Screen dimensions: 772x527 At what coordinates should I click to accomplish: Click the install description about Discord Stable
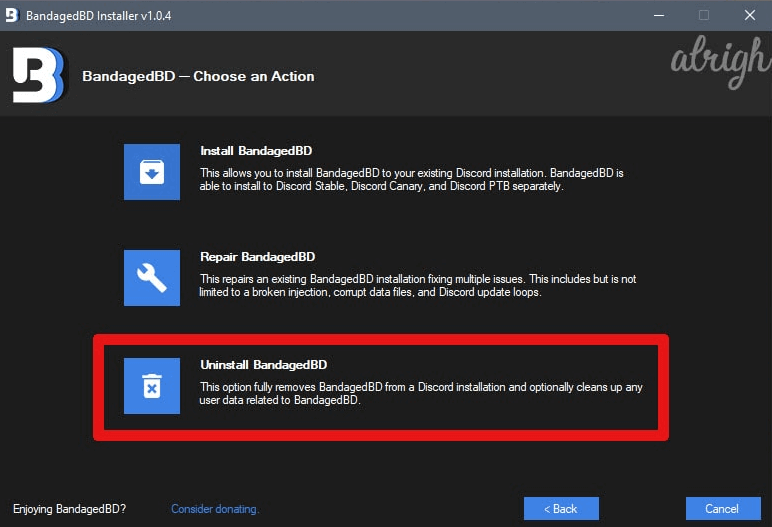click(412, 179)
